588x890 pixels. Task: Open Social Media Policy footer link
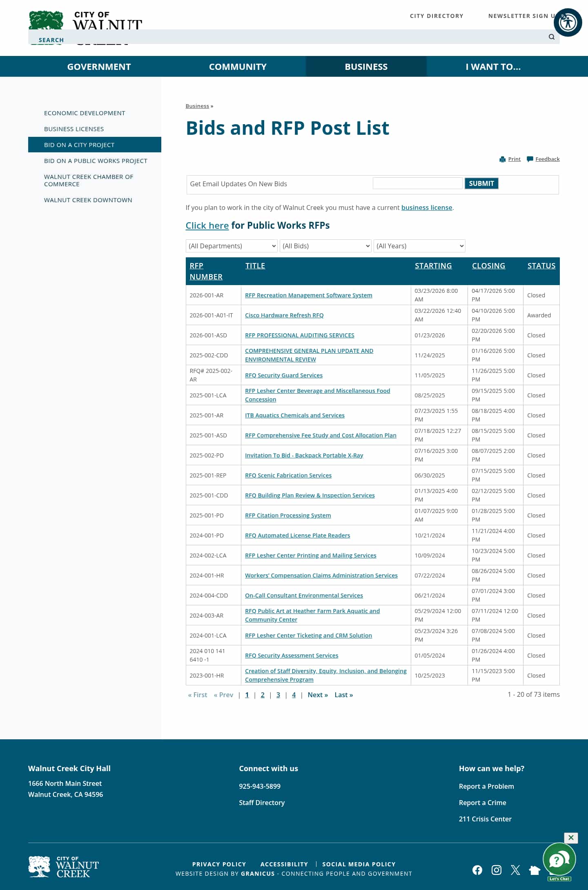pyautogui.click(x=359, y=864)
